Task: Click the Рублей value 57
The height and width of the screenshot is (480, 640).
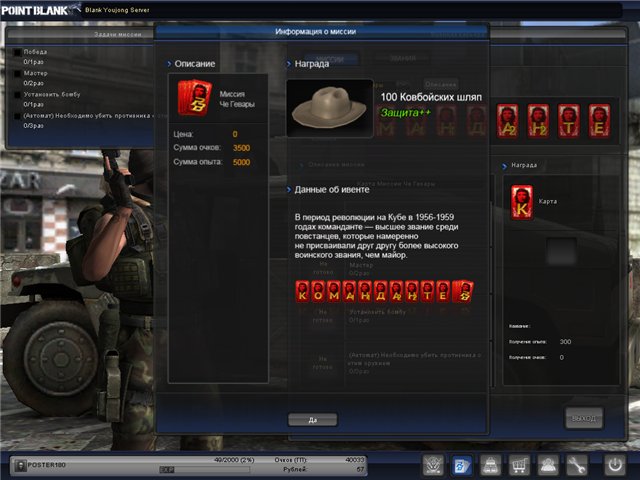Action: [x=360, y=469]
